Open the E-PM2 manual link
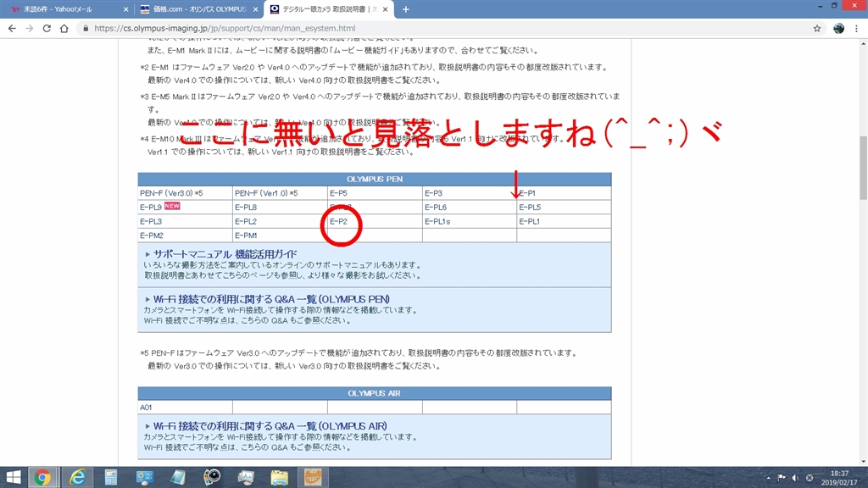 (x=151, y=236)
